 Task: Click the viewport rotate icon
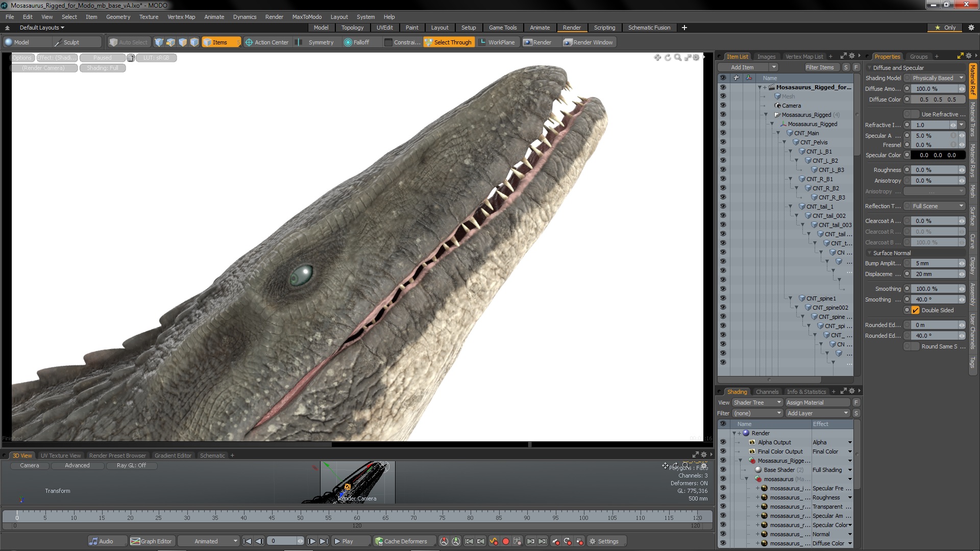[668, 58]
